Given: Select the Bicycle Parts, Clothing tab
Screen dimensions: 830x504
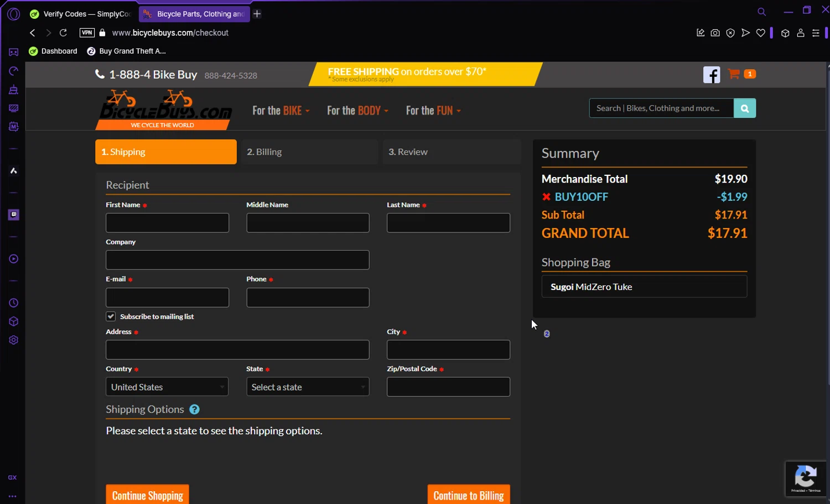Looking at the screenshot, I should 194,14.
